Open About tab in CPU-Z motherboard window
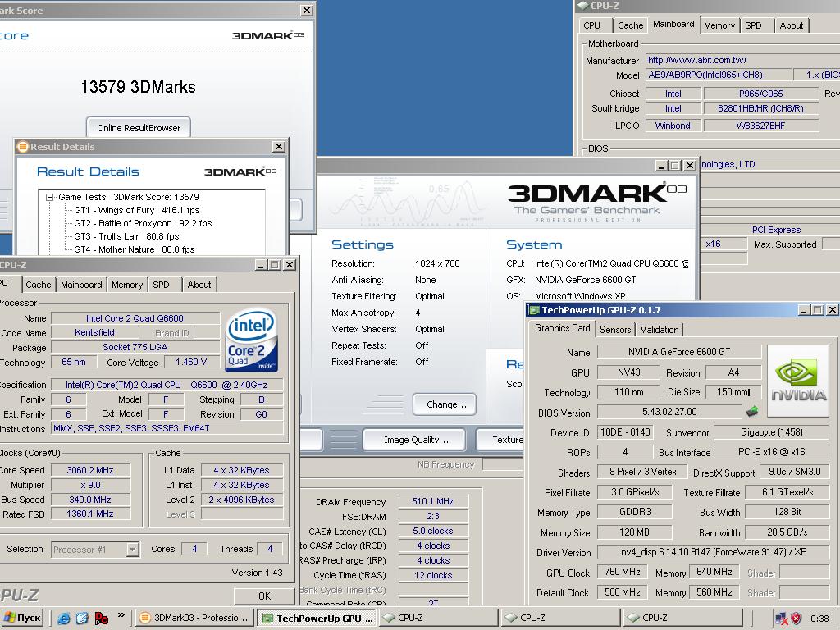 click(792, 25)
